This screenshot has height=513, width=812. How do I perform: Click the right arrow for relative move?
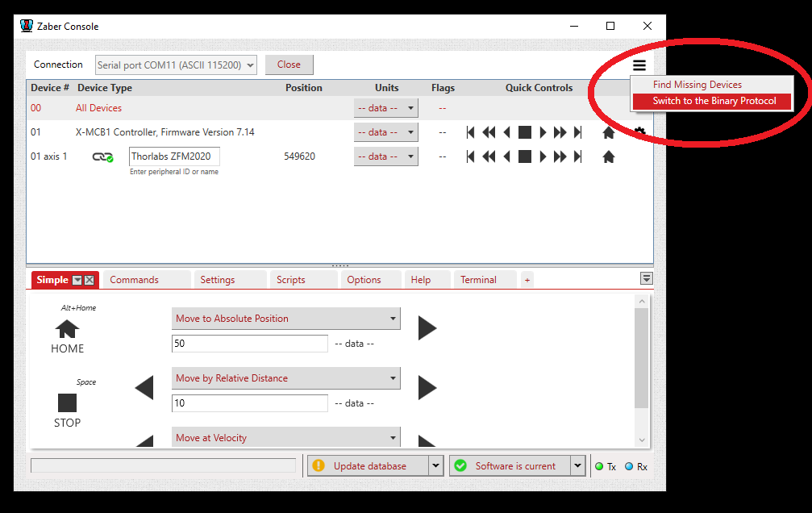pyautogui.click(x=427, y=388)
